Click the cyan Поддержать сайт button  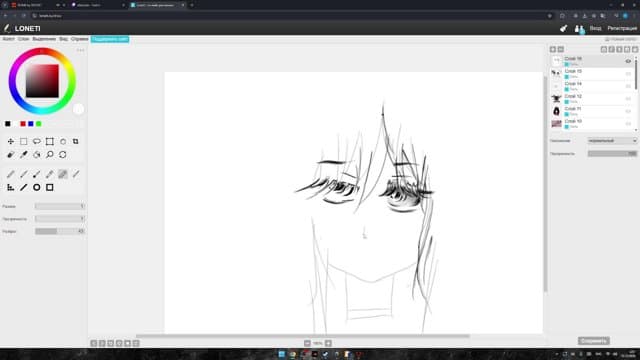[110, 39]
